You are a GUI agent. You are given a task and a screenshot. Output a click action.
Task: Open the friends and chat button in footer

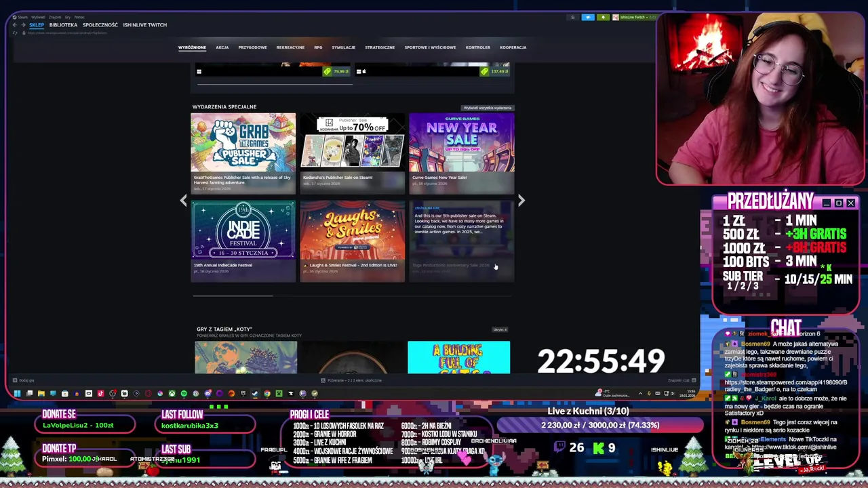click(681, 380)
